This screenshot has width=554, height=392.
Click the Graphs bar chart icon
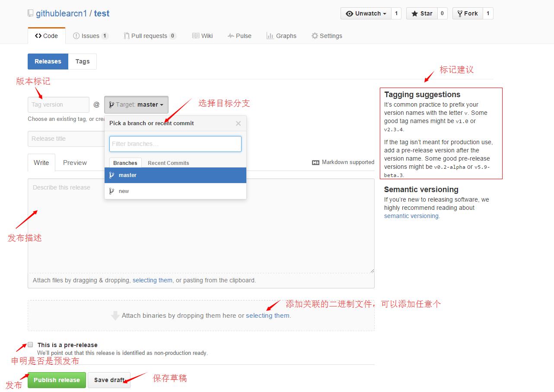[x=269, y=36]
